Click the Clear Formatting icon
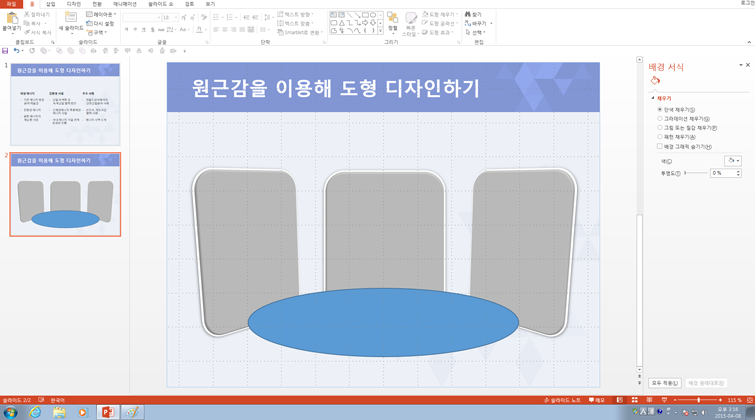This screenshot has width=755, height=420. point(204,17)
